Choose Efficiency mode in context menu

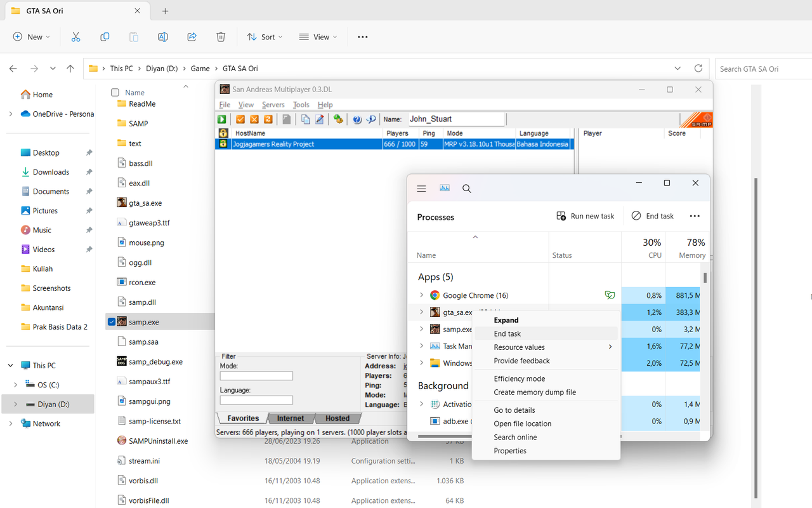[x=546, y=379]
